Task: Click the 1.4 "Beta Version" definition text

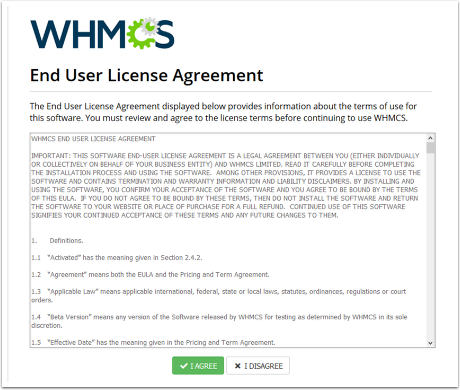Action: (x=219, y=321)
